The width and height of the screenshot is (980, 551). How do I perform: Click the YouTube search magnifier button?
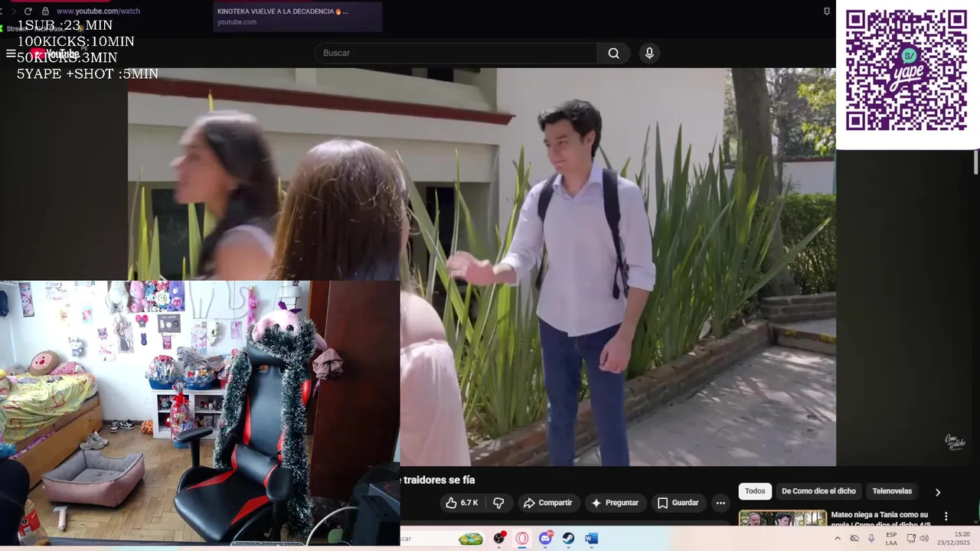coord(613,53)
